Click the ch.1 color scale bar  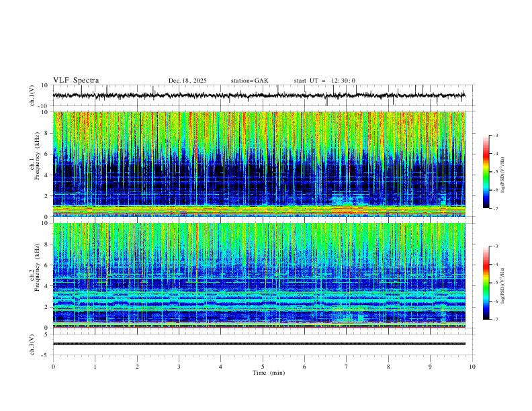coord(486,172)
